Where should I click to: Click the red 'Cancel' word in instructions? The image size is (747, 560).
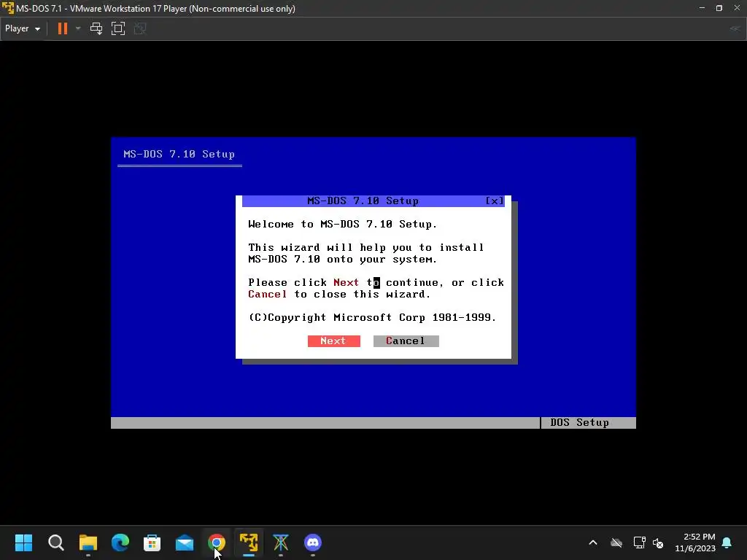click(267, 295)
